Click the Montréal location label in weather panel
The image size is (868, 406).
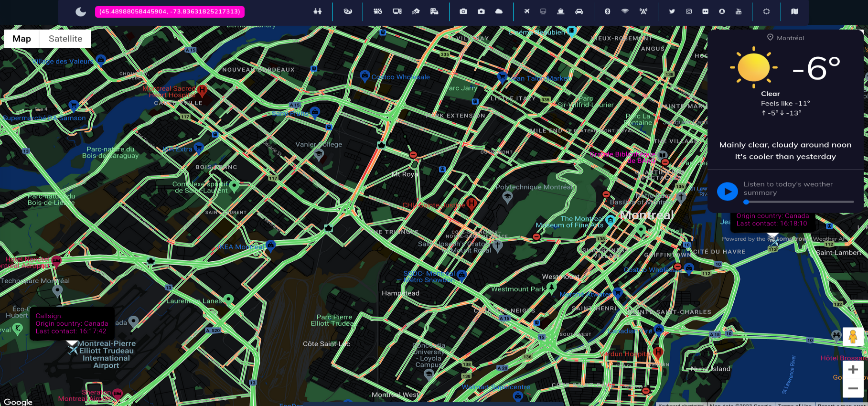click(785, 38)
